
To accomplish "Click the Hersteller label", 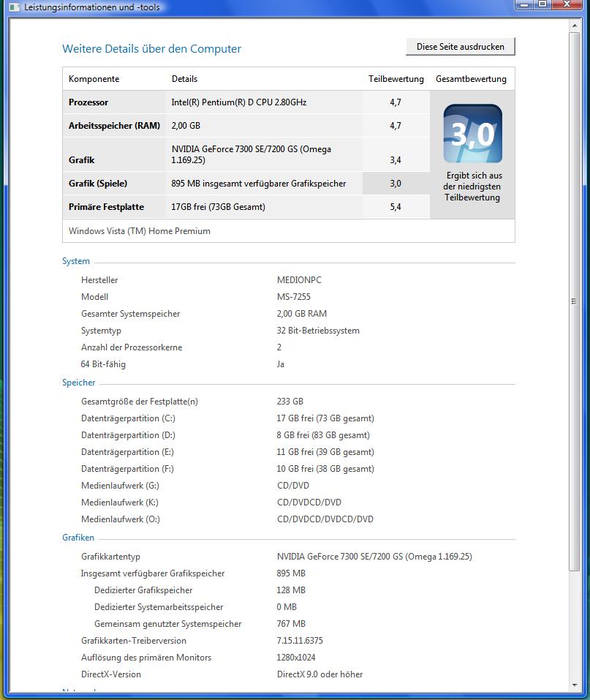I will click(x=99, y=280).
